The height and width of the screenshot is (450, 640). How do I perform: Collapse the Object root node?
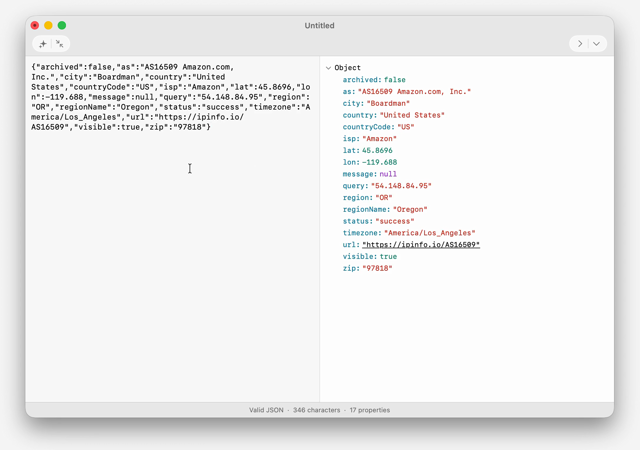click(329, 68)
